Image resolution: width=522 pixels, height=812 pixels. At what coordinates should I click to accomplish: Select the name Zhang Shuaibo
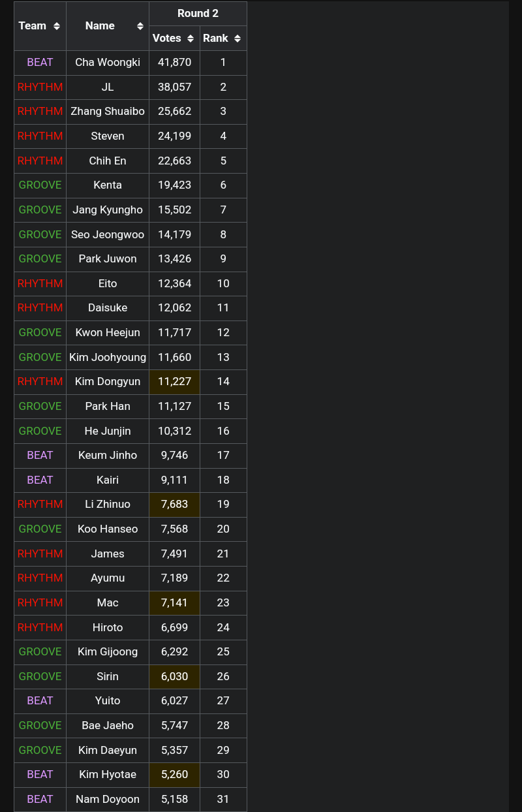coord(108,112)
